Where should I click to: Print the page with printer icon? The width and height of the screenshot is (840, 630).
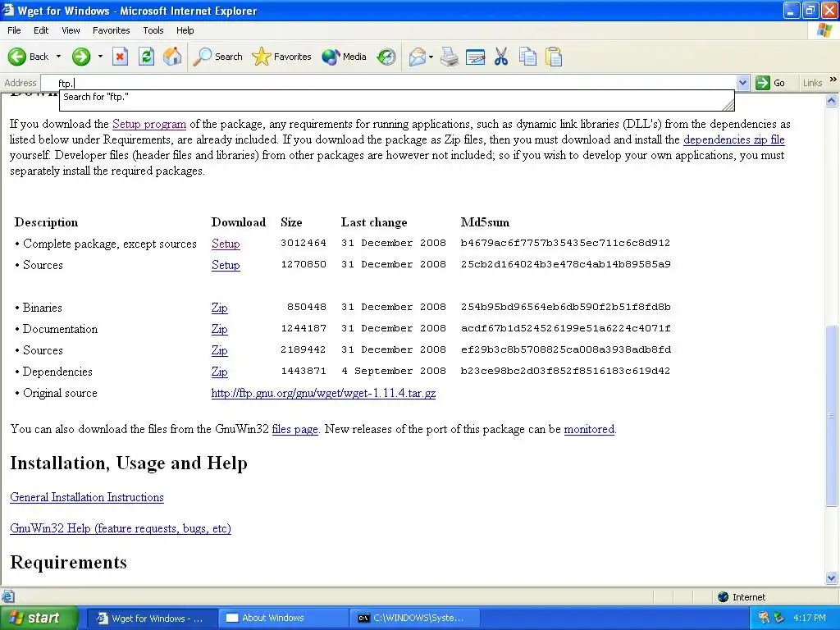450,57
